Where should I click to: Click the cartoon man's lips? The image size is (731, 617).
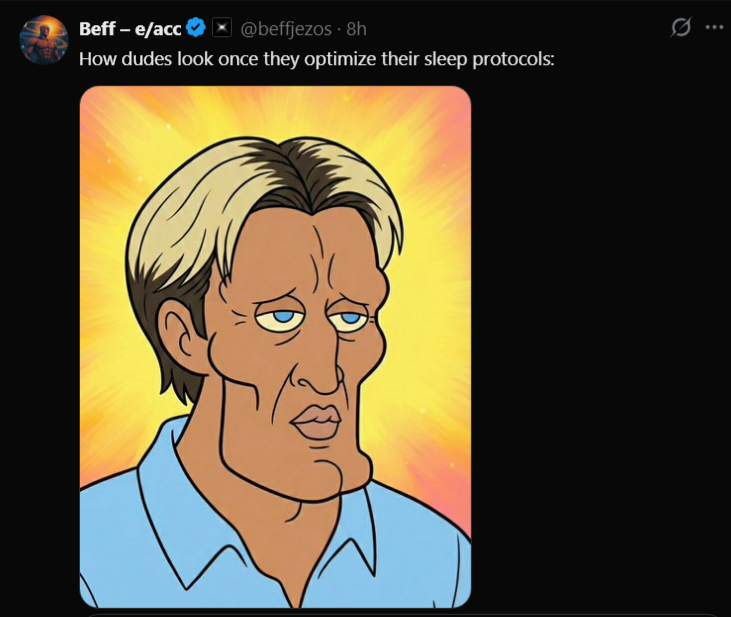316,420
